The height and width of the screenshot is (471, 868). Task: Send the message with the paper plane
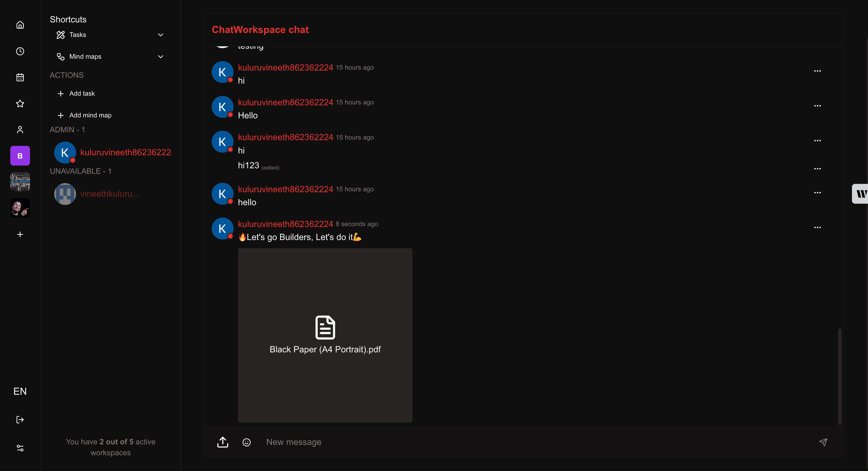click(823, 442)
